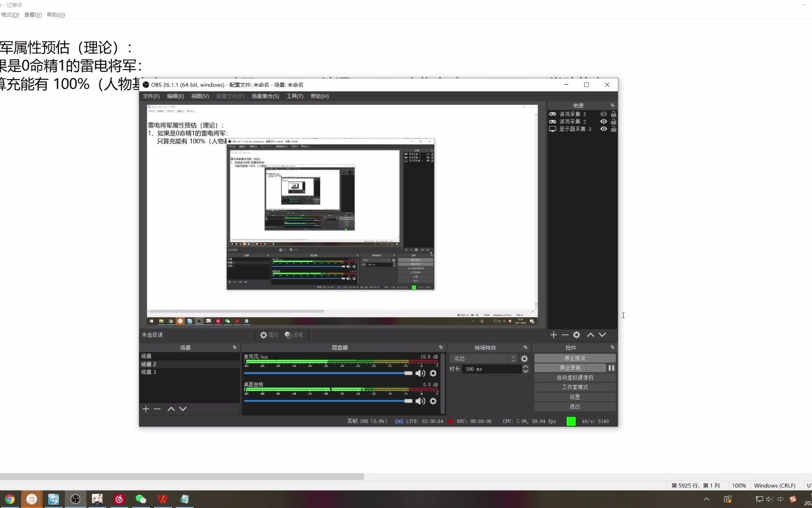812x508 pixels.
Task: Open source properties gear below the sources list
Action: [x=577, y=335]
